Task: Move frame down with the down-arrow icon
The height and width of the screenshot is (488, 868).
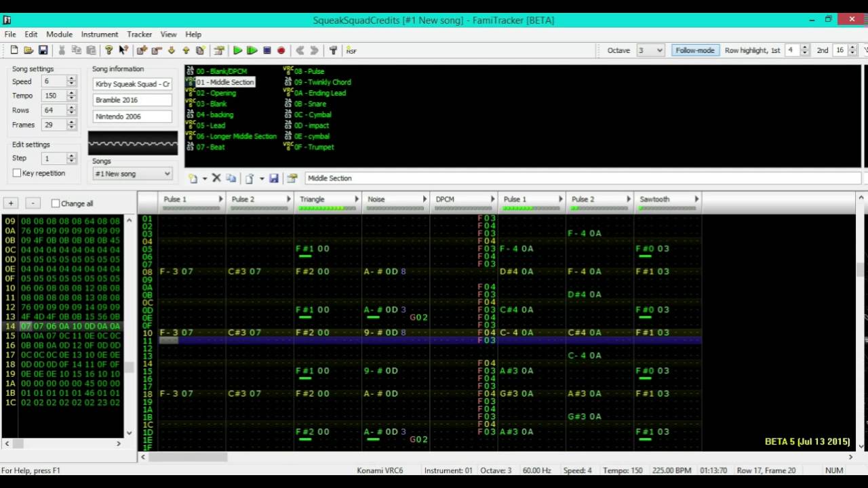Action: pyautogui.click(x=172, y=50)
